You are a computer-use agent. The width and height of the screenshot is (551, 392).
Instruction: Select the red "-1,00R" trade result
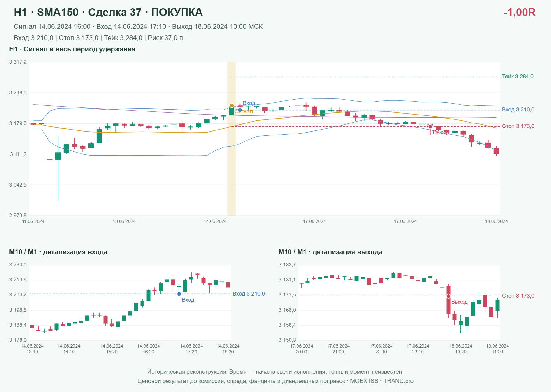click(519, 12)
